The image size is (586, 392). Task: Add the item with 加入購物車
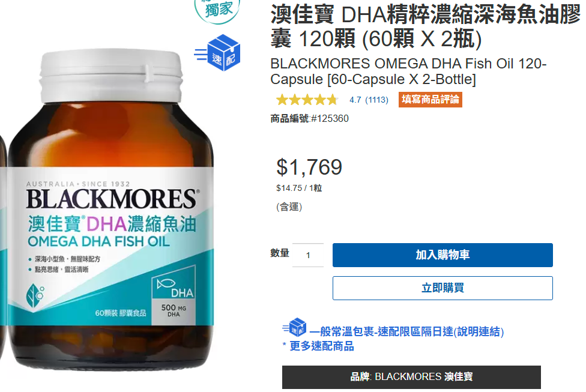[x=443, y=255]
